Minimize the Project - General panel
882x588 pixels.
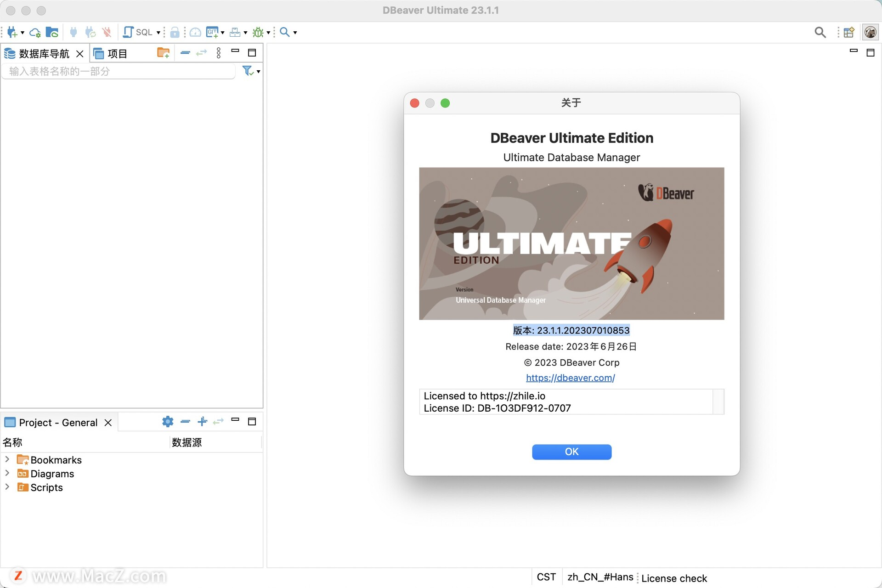tap(235, 419)
